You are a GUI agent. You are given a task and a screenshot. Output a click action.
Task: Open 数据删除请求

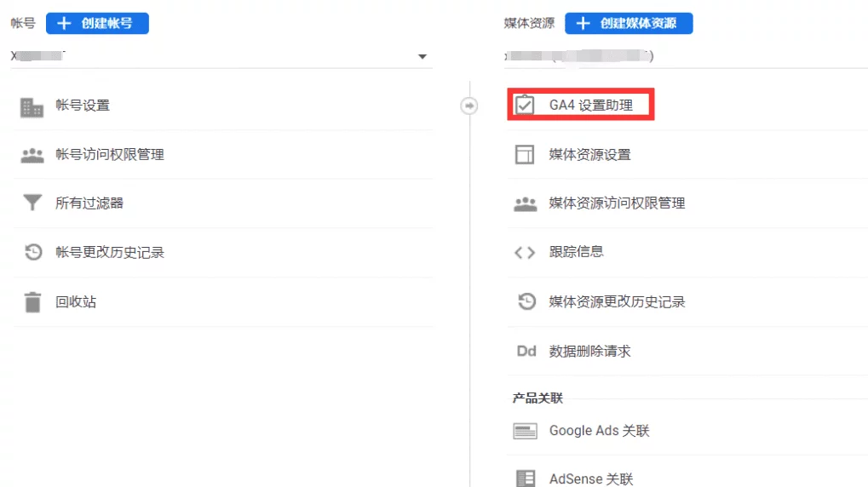(x=589, y=351)
